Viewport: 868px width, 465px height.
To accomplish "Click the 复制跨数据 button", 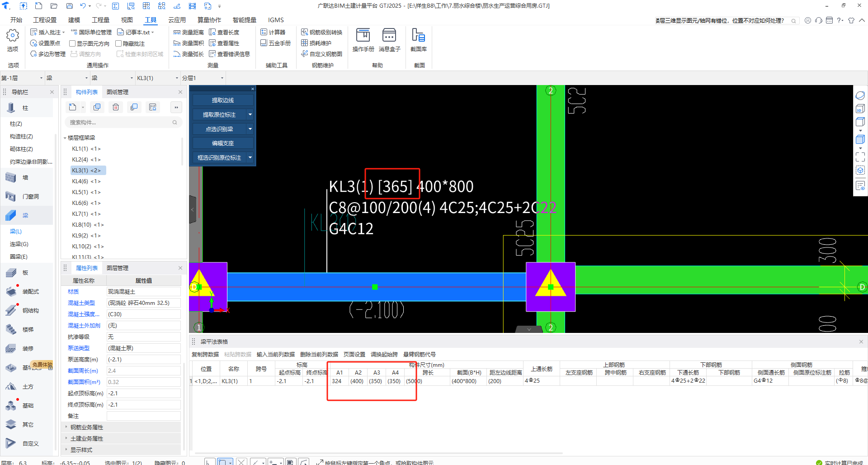I will 205,354.
